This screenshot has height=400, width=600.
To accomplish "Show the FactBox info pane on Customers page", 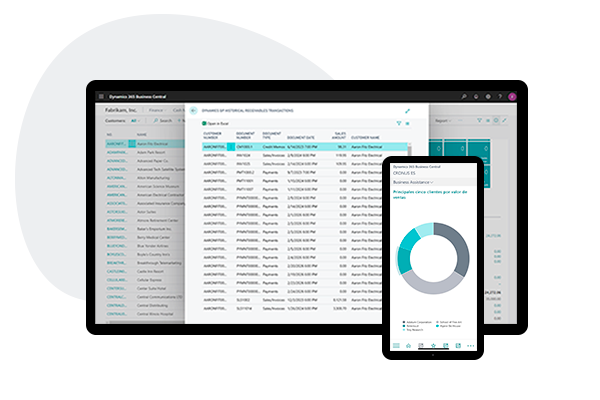I will 496,120.
